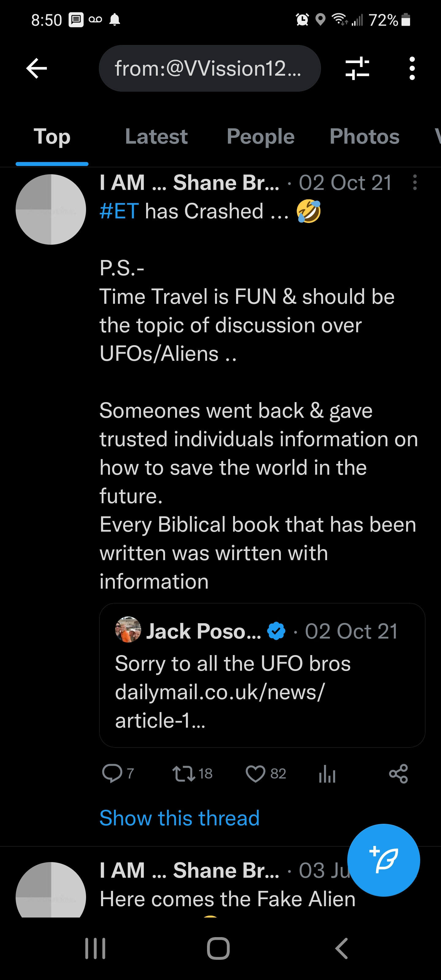View tweet analytics bar chart icon

pos(327,773)
